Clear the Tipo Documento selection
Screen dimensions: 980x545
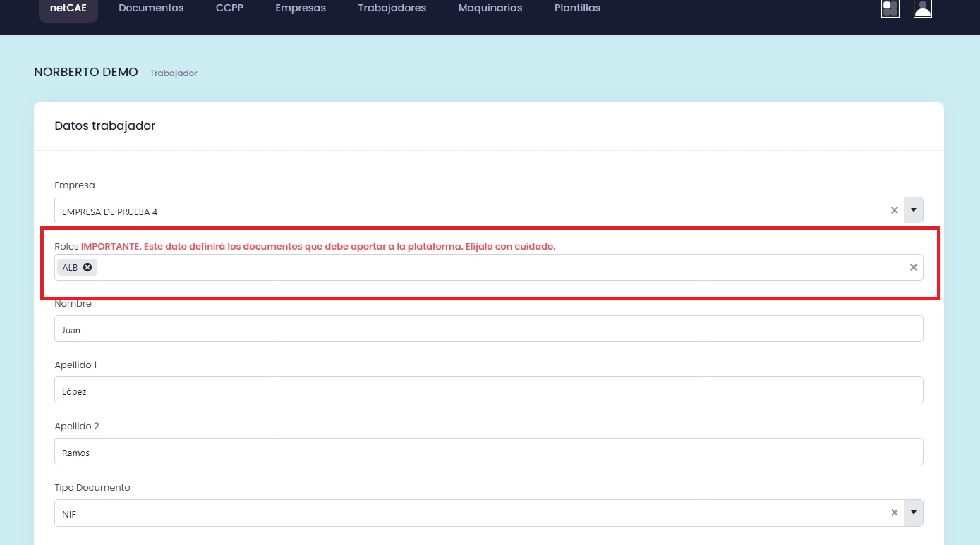tap(894, 513)
